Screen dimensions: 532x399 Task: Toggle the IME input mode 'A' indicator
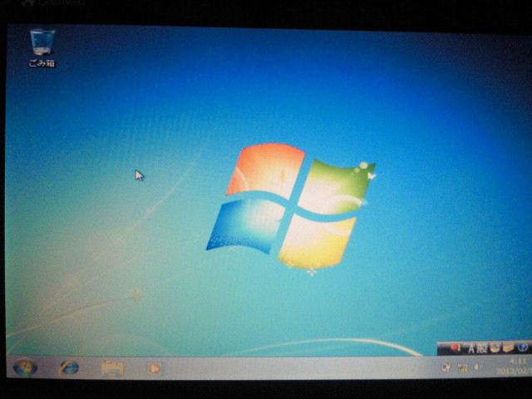coord(471,348)
